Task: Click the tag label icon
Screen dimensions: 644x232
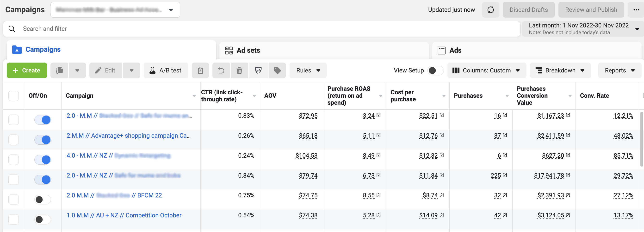Action: coord(277,70)
